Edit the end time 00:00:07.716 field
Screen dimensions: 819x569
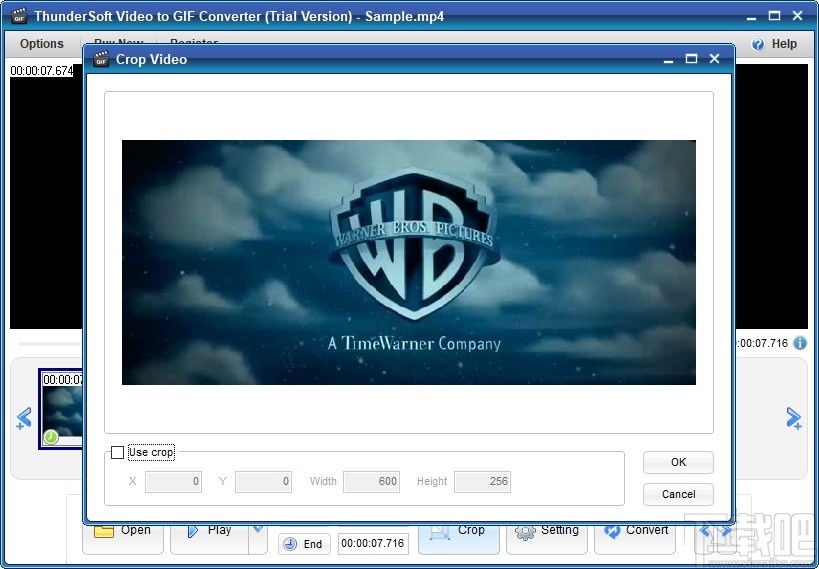point(373,543)
